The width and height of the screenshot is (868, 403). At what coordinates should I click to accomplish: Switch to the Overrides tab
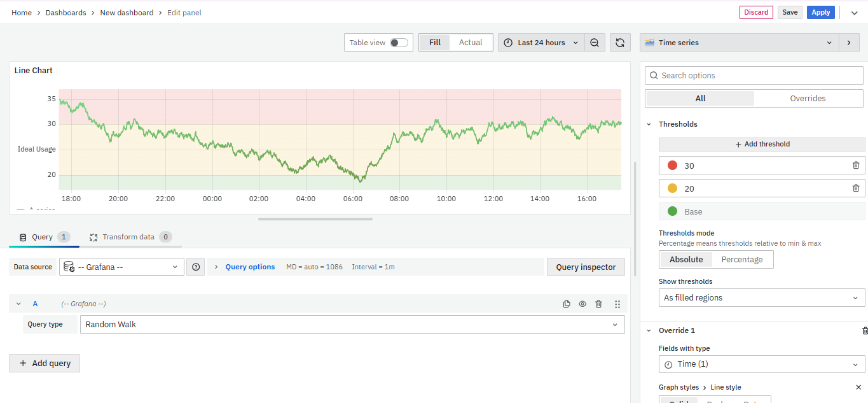tap(808, 98)
